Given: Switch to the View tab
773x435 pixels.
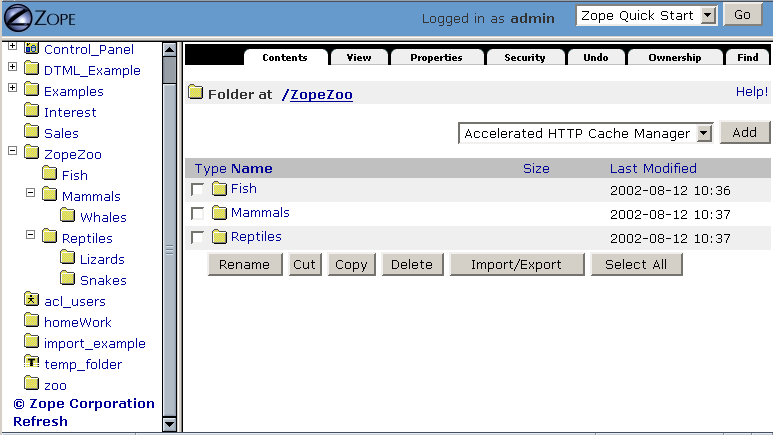Looking at the screenshot, I should (x=359, y=58).
